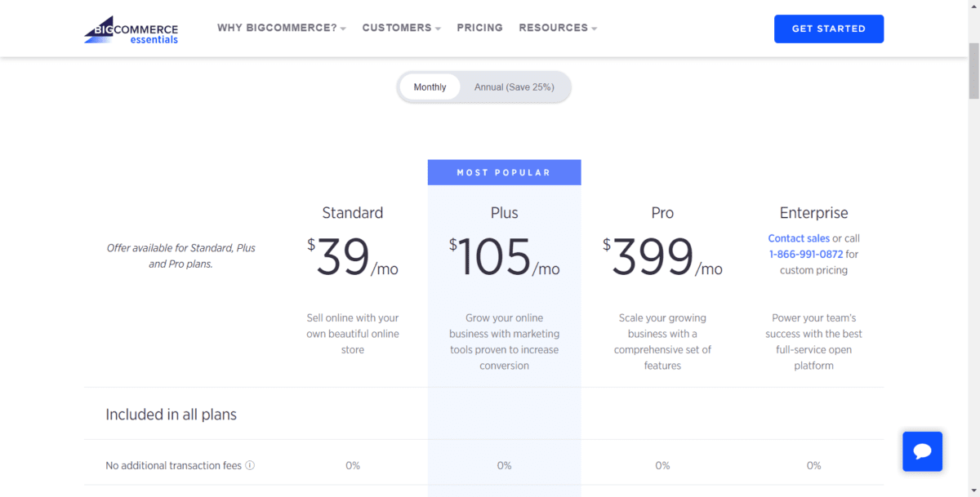The image size is (980, 497).
Task: Follow the Contact sales link
Action: pos(799,238)
